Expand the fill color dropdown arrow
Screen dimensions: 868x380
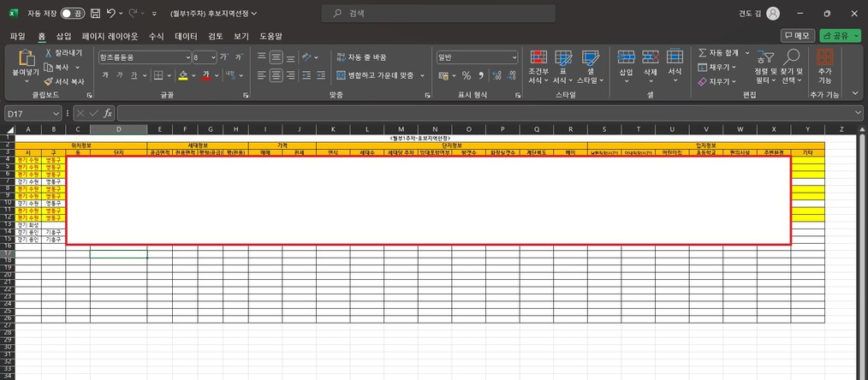click(x=193, y=75)
